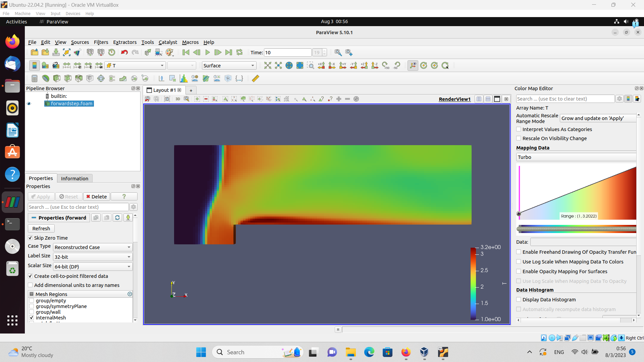This screenshot has width=644, height=362.
Task: Click the Reset Camera icon
Action: (x=268, y=66)
